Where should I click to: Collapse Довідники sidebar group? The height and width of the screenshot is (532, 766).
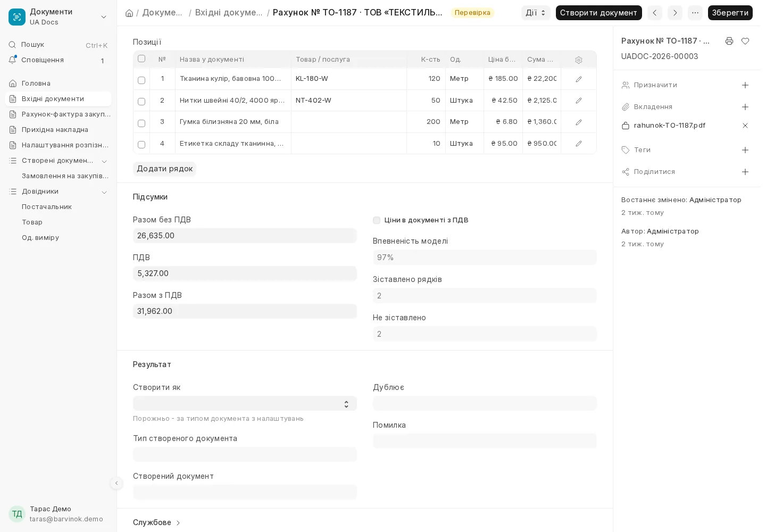[x=104, y=192]
